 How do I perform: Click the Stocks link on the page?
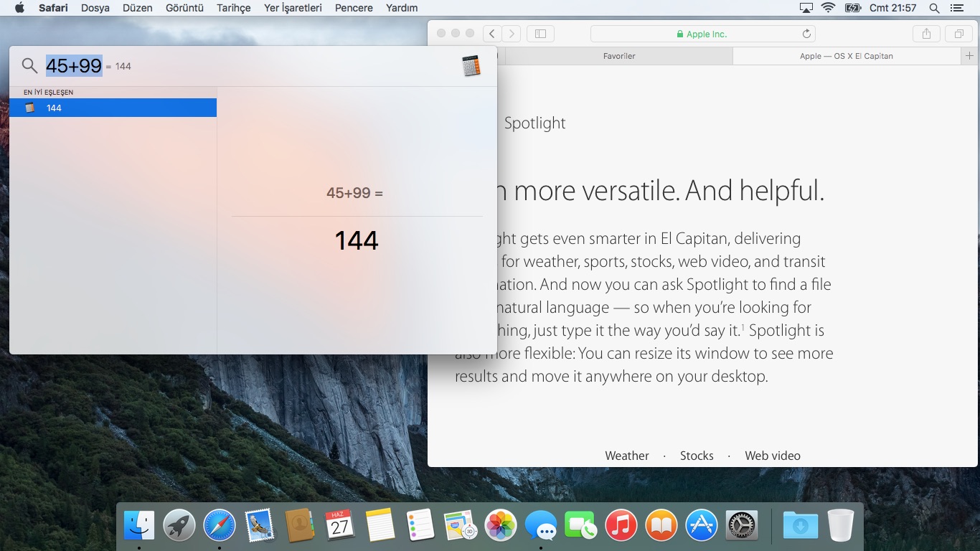click(x=696, y=456)
